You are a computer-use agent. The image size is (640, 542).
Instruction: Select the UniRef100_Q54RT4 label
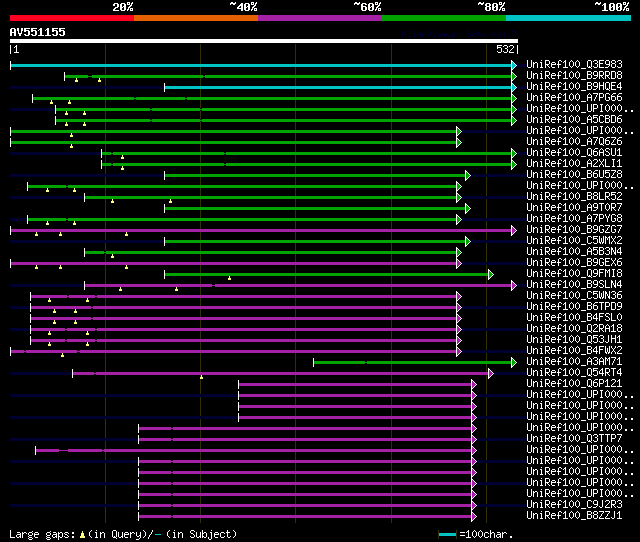tap(574, 373)
